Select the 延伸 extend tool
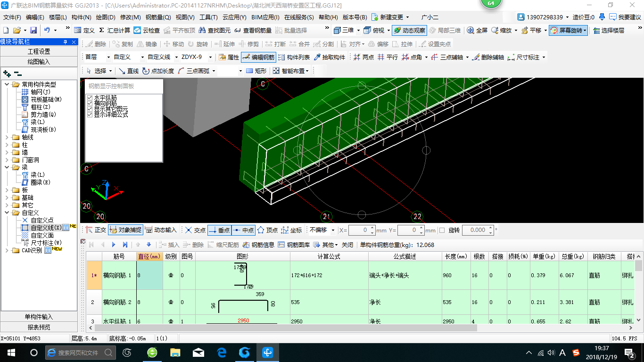 (224, 44)
